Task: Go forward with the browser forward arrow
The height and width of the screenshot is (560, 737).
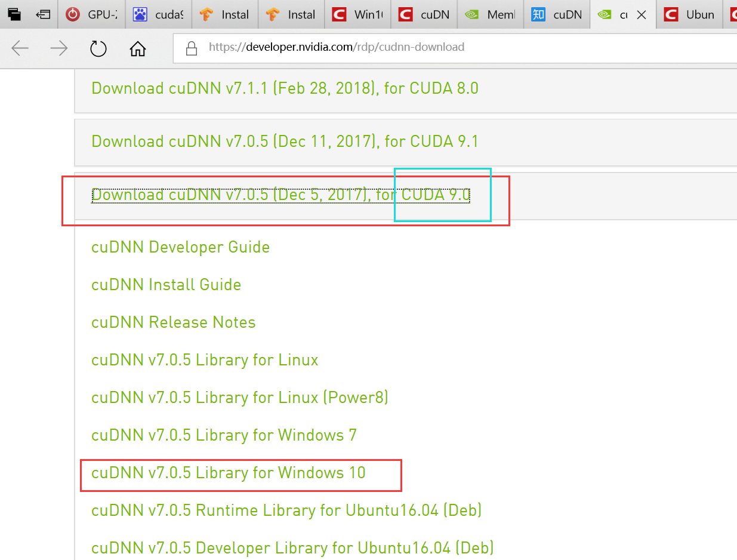Action: (x=59, y=48)
